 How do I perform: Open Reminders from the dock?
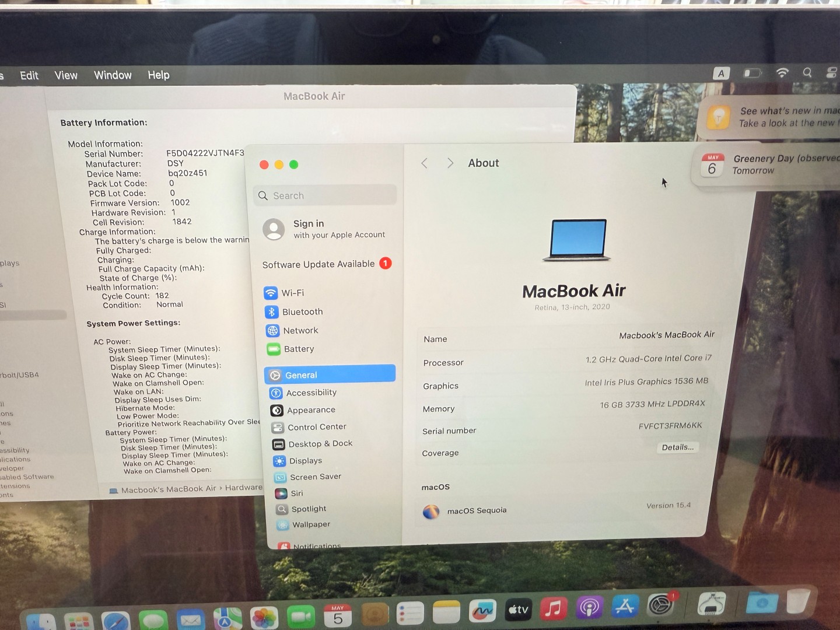410,613
